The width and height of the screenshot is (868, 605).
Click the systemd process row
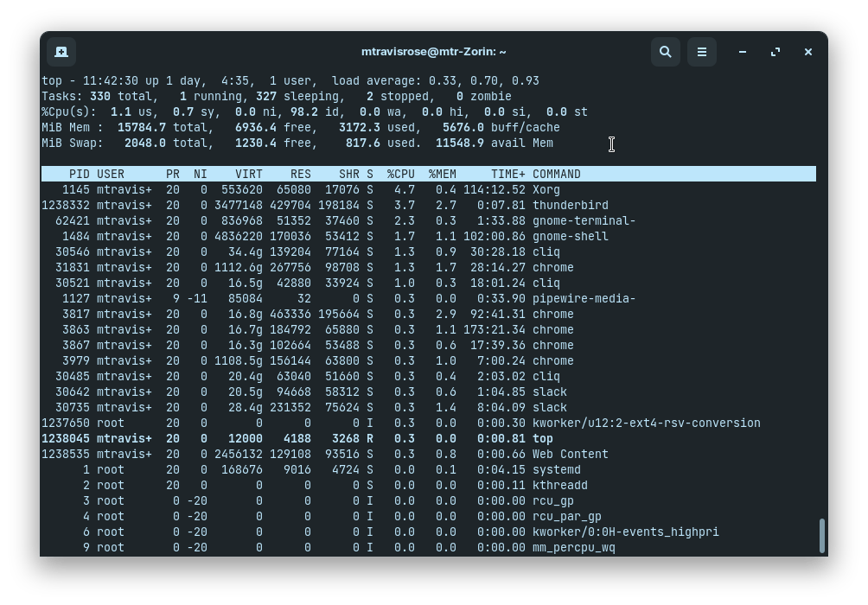click(346, 469)
